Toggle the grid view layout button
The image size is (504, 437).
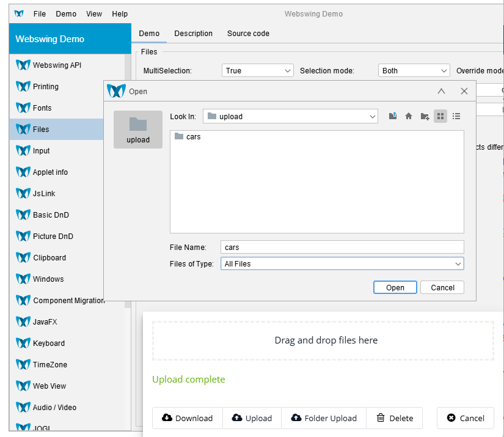[x=440, y=116]
